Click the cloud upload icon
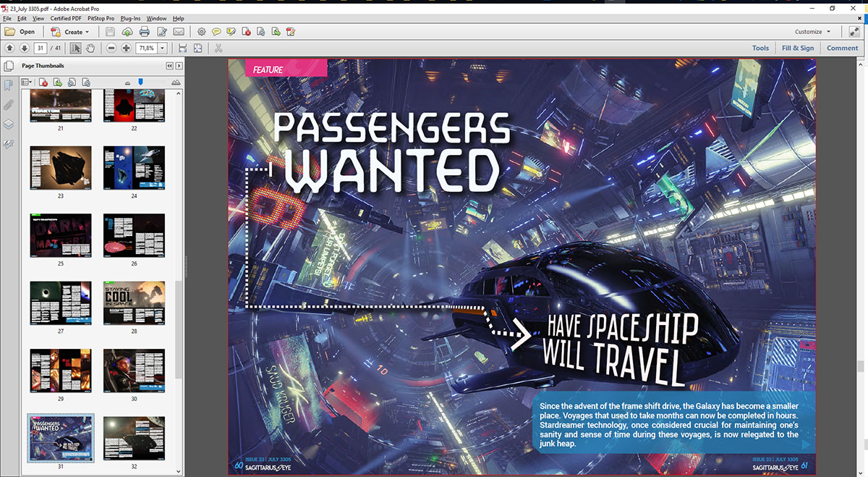The width and height of the screenshot is (868, 477). (127, 32)
